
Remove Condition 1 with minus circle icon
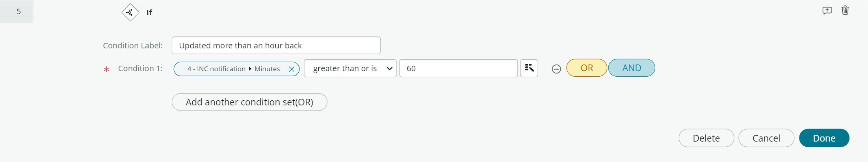556,69
